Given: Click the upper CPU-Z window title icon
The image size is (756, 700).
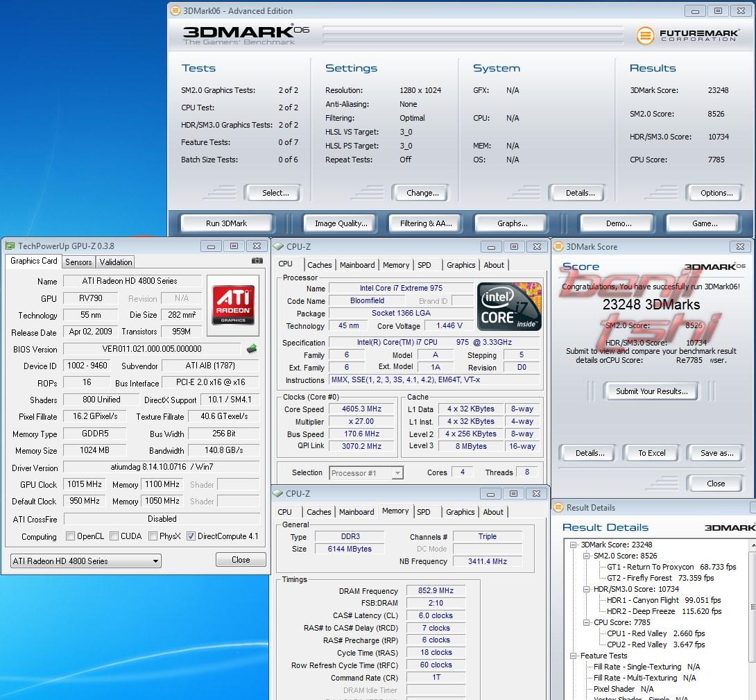Looking at the screenshot, I should [278, 246].
